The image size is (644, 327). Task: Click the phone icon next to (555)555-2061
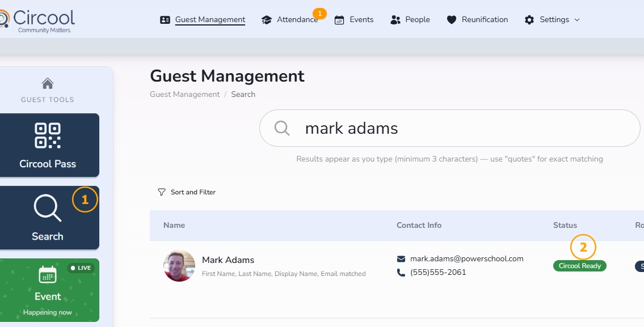(401, 273)
